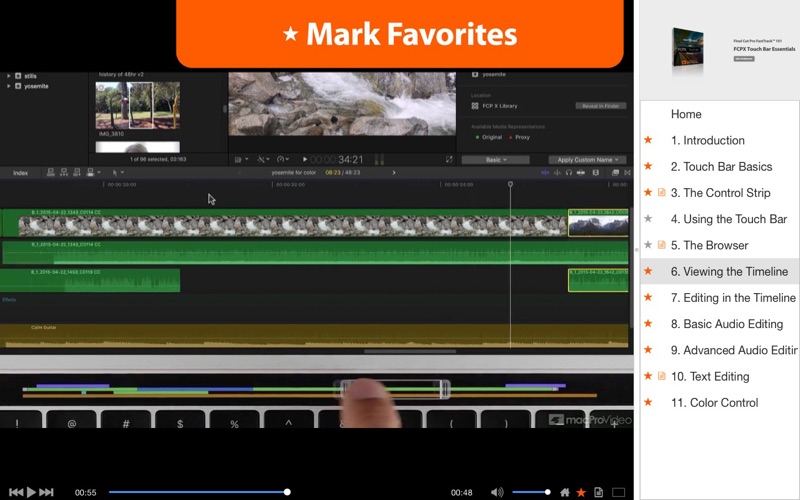Image resolution: width=800 pixels, height=500 pixels.
Task: Skip to the next video chapter
Action: [x=46, y=492]
